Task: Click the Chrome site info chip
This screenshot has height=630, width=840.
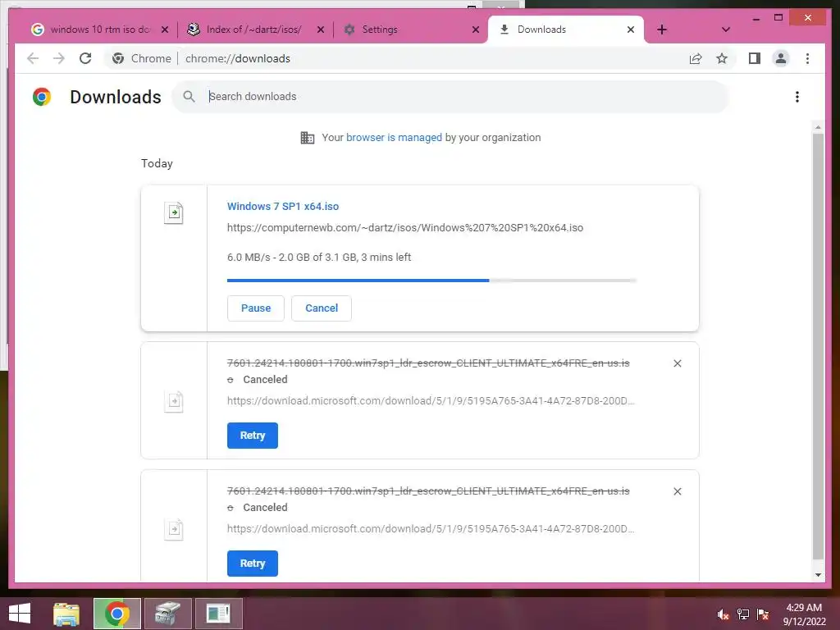Action: [x=141, y=58]
